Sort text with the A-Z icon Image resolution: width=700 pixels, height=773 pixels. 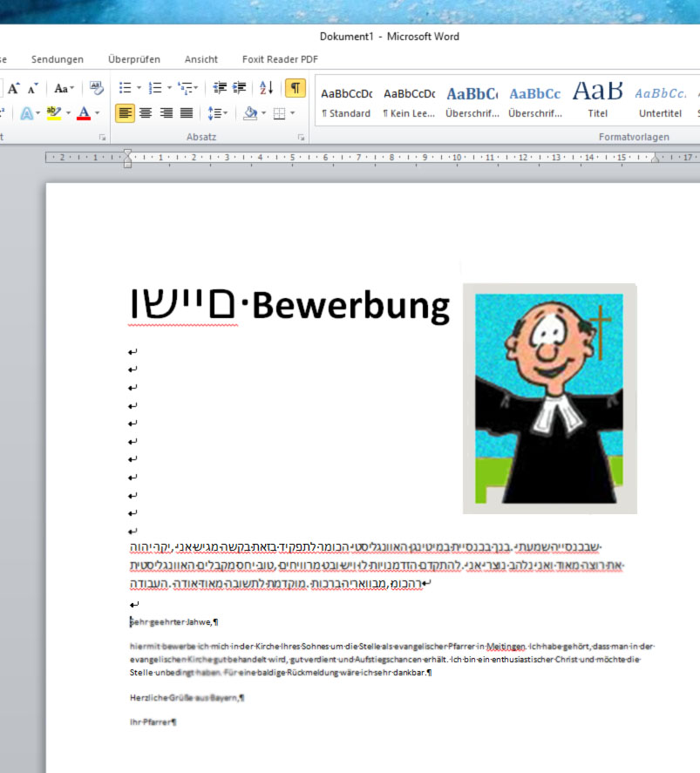coord(266,88)
